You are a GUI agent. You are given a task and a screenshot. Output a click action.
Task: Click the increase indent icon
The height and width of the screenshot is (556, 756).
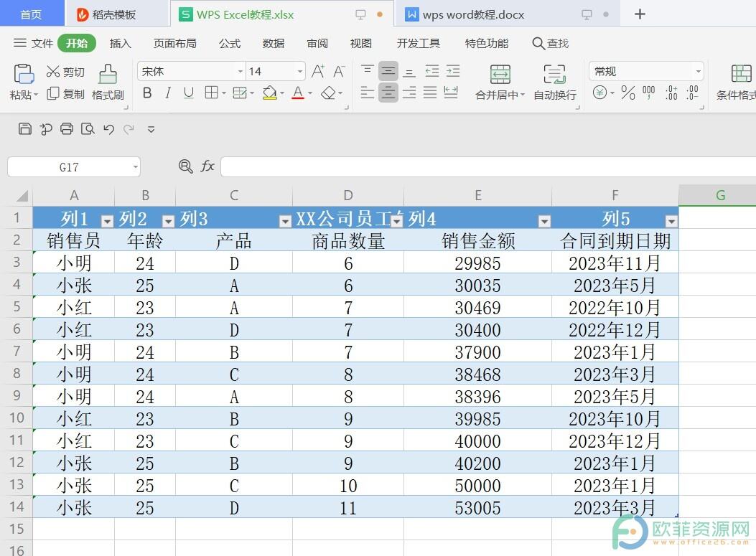click(453, 71)
